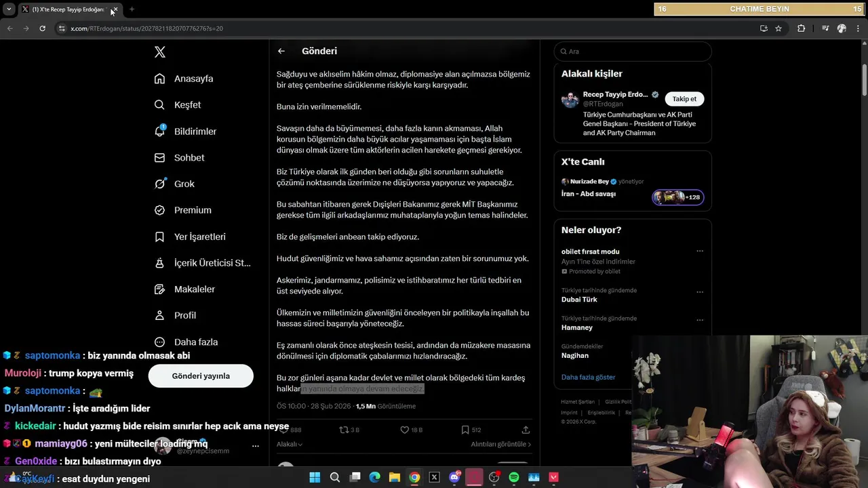The image size is (868, 488).
Task: Open OBS Studio from taskbar
Action: (x=494, y=478)
